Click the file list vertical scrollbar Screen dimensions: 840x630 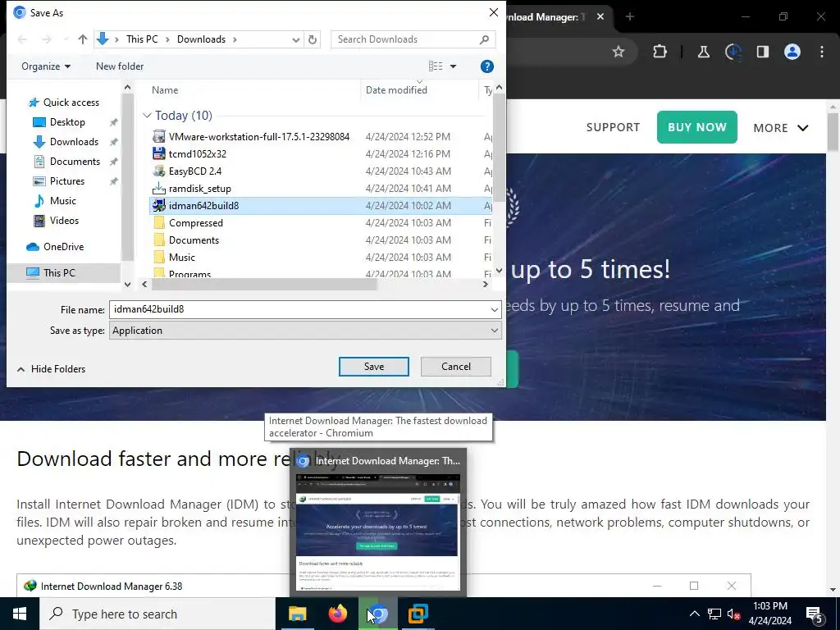coord(499,148)
